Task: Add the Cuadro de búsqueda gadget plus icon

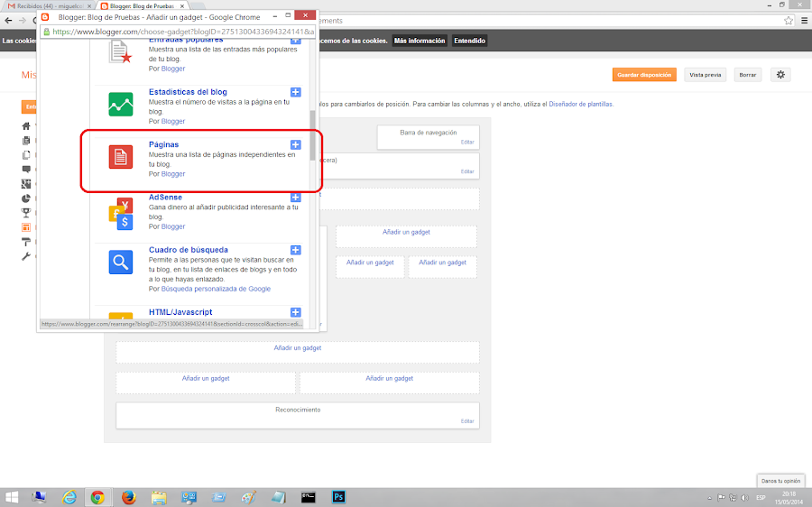Action: click(x=296, y=250)
